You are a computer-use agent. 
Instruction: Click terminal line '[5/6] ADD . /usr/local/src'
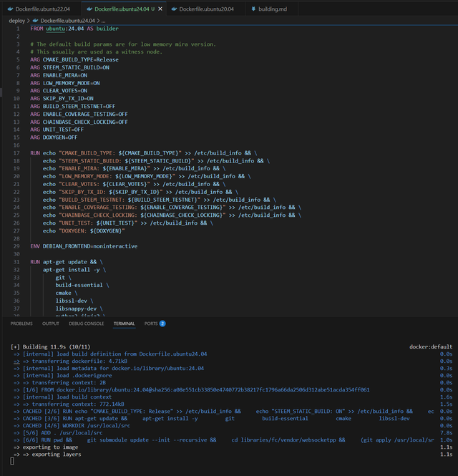pyautogui.click(x=58, y=433)
